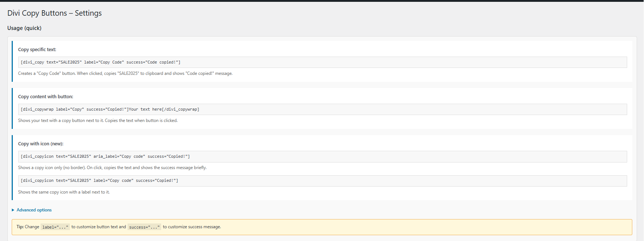Click the success="..." code snippet in tip
Screen dimensions: 644x241
pos(144,227)
